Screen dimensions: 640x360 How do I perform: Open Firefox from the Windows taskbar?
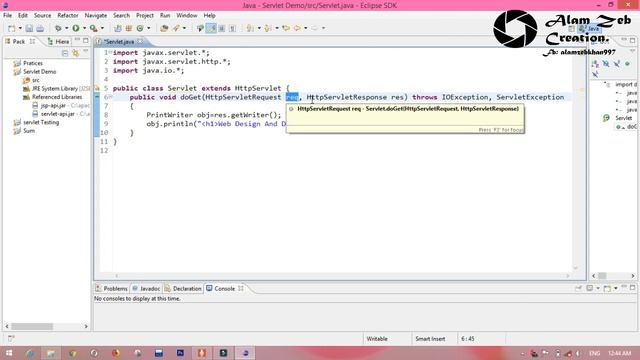pos(116,353)
